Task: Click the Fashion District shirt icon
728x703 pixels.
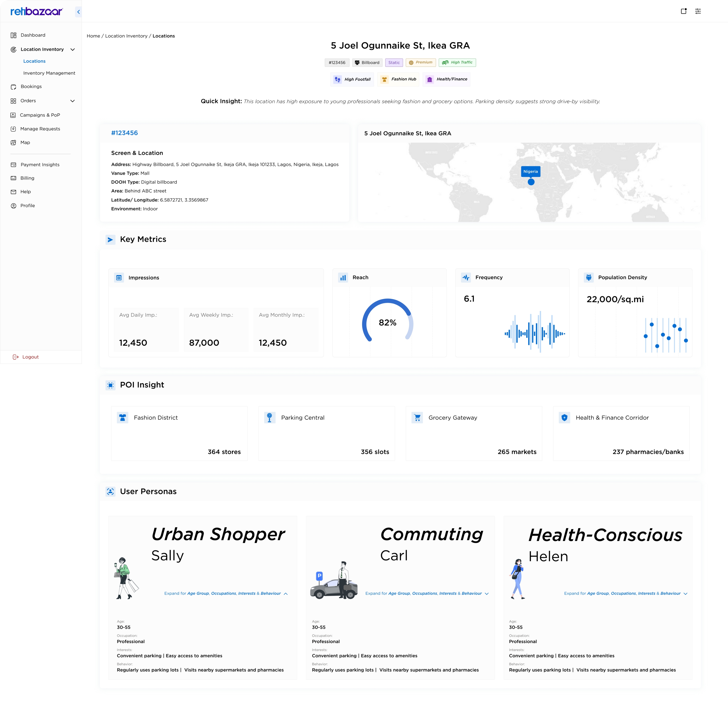Action: coord(123,418)
